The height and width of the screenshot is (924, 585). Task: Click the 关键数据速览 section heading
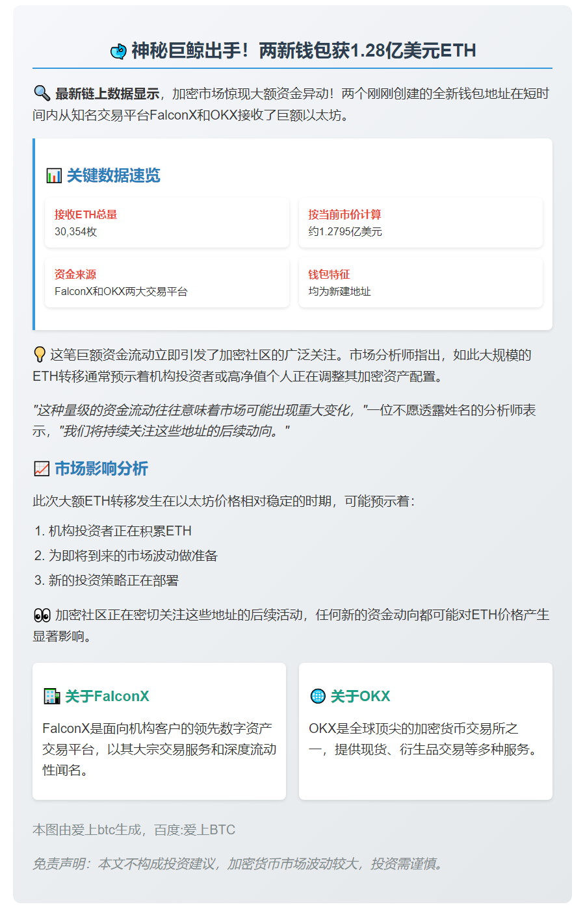(113, 176)
